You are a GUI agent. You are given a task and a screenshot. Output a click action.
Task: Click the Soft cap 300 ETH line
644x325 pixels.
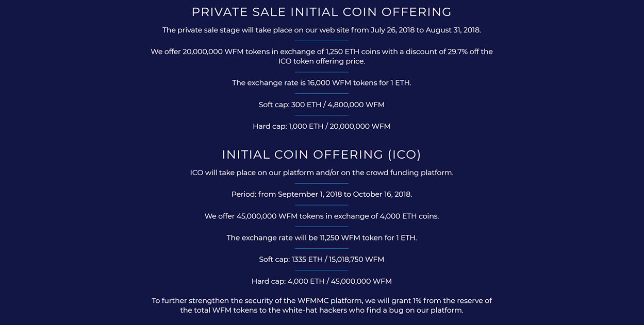tap(322, 105)
